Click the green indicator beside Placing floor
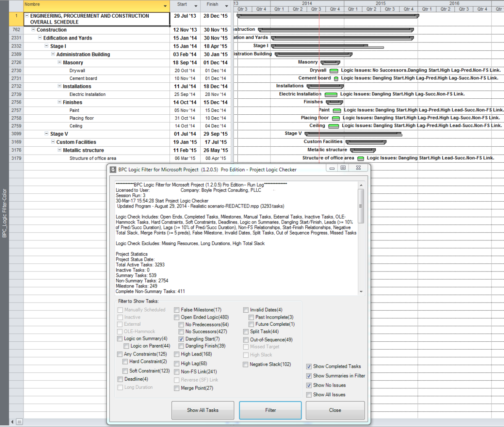This screenshot has height=427, width=504. coord(336,118)
